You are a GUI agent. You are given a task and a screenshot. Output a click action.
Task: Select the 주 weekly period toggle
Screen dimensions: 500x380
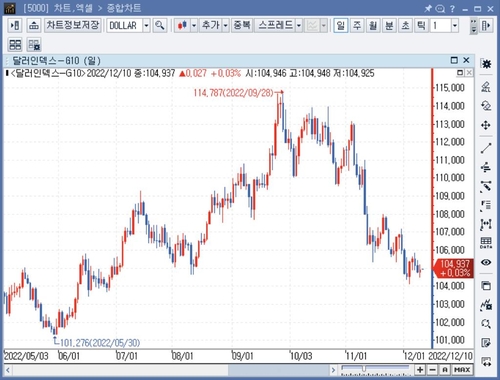click(x=357, y=26)
